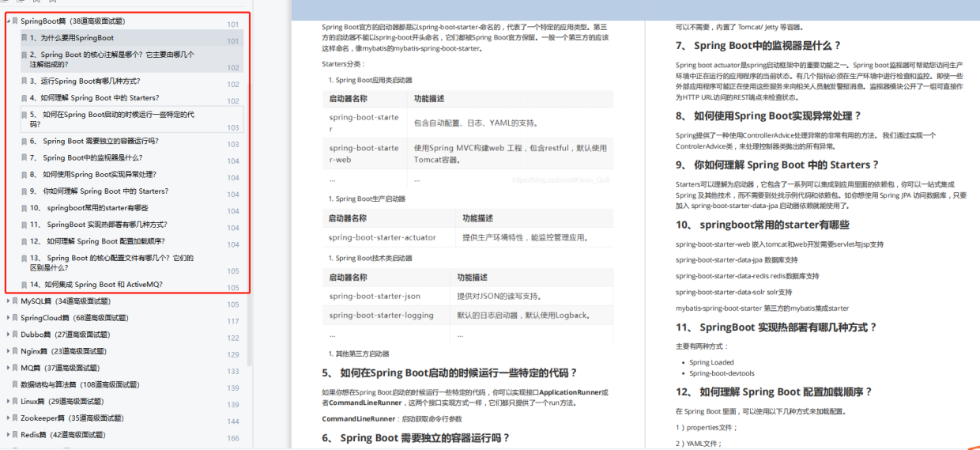This screenshot has height=450, width=980.
Task: Expand the Dubbo篇 outline chapter
Action: pyautogui.click(x=8, y=335)
